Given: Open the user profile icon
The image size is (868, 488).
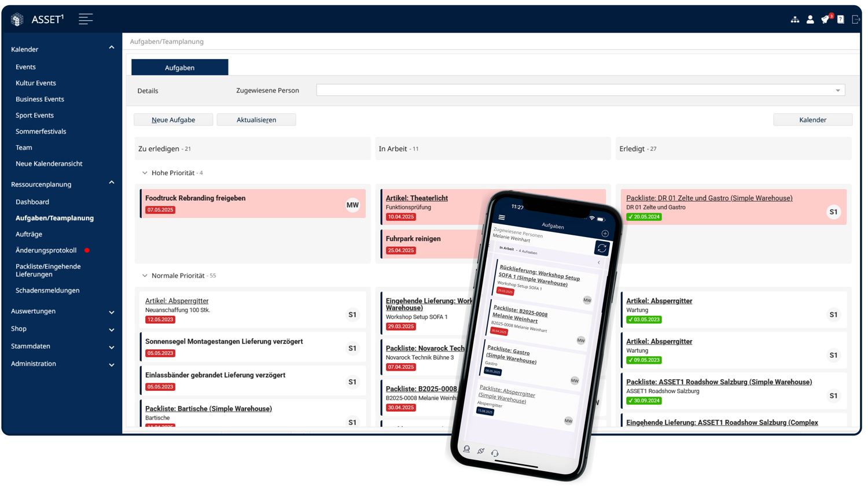Looking at the screenshot, I should pos(810,20).
